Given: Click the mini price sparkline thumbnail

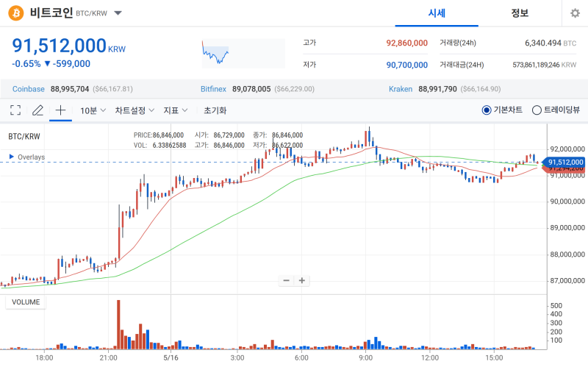Looking at the screenshot, I should coord(243,54).
